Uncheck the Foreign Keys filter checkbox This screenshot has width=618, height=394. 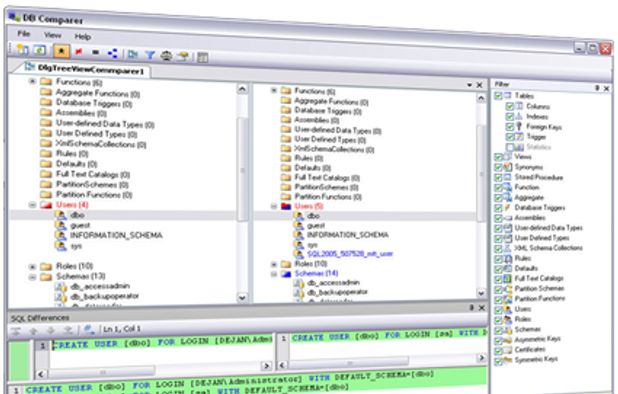(510, 126)
